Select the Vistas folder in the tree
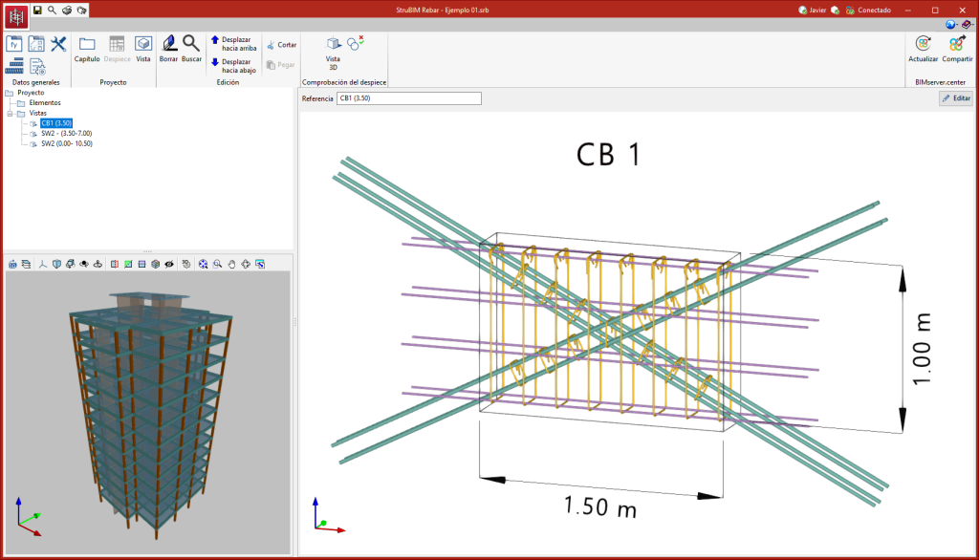This screenshot has width=979, height=560. pyautogui.click(x=37, y=114)
